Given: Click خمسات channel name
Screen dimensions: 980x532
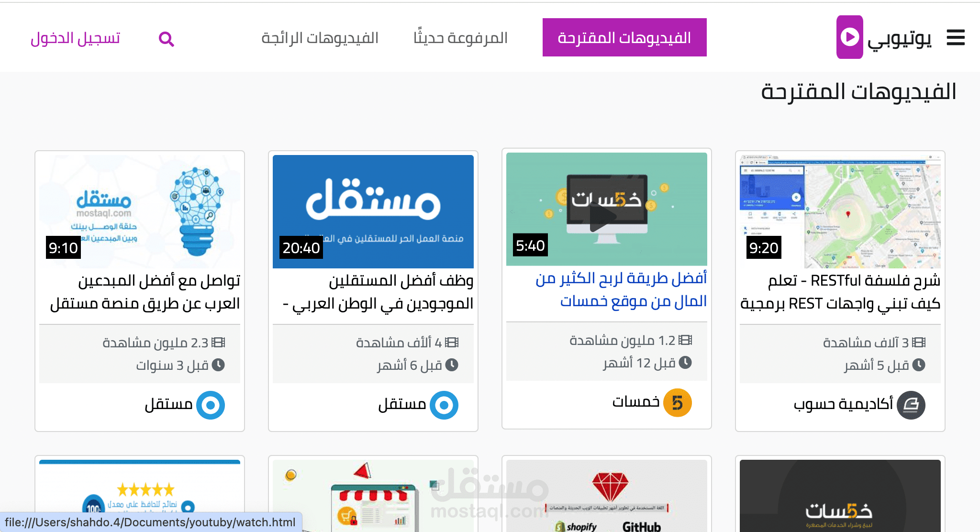Looking at the screenshot, I should click(636, 402).
